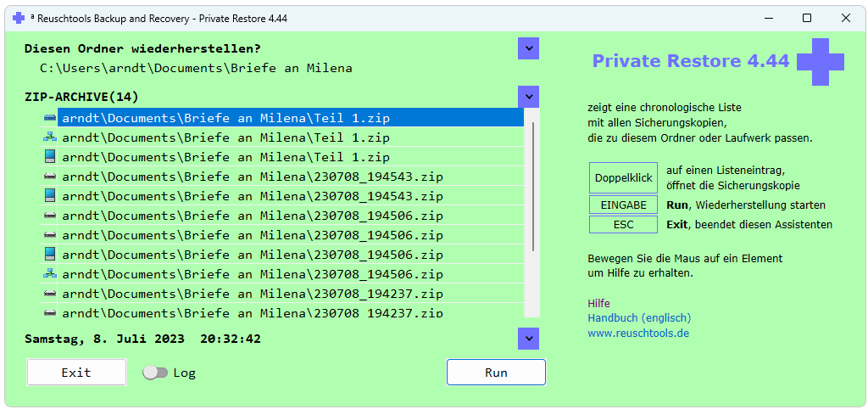Click 'Diesen Ordner wiederherstellen?' heading
Viewport: 868px width, 415px height.
point(142,48)
